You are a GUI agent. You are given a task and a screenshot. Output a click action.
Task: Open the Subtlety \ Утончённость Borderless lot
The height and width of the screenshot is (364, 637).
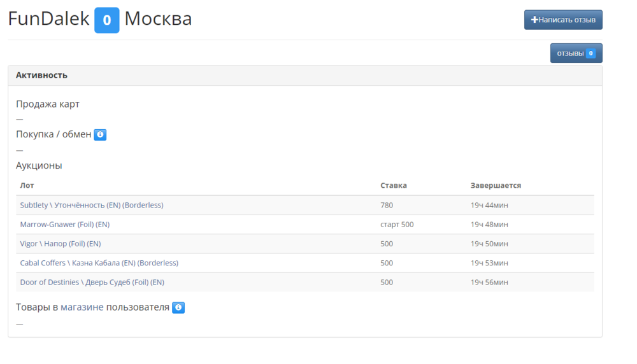(91, 206)
